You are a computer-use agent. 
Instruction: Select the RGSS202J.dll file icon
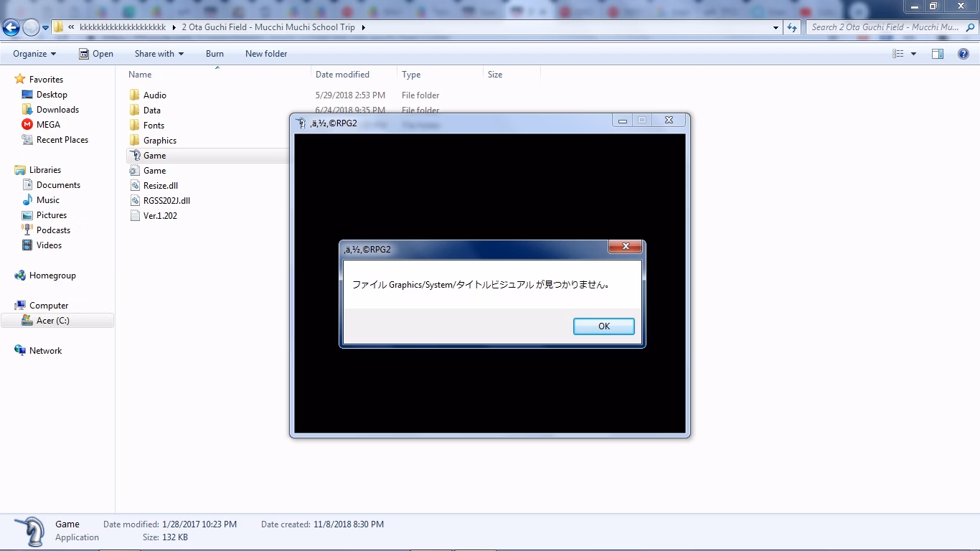point(135,201)
